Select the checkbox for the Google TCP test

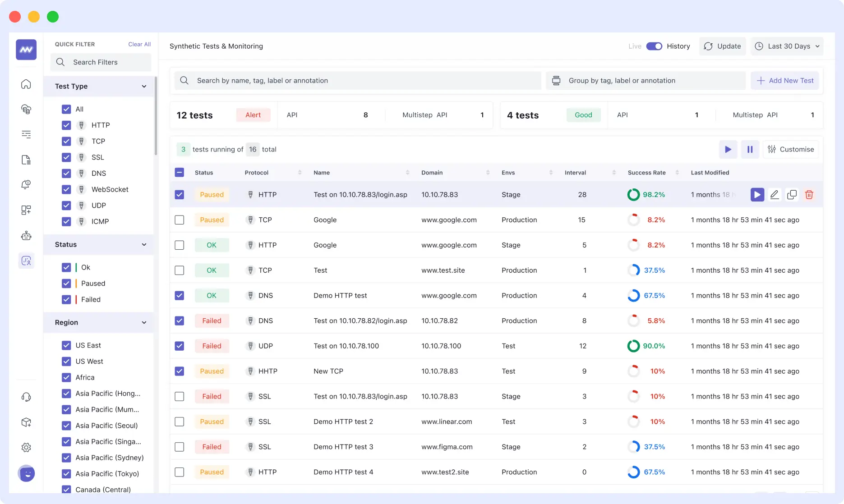(x=179, y=220)
